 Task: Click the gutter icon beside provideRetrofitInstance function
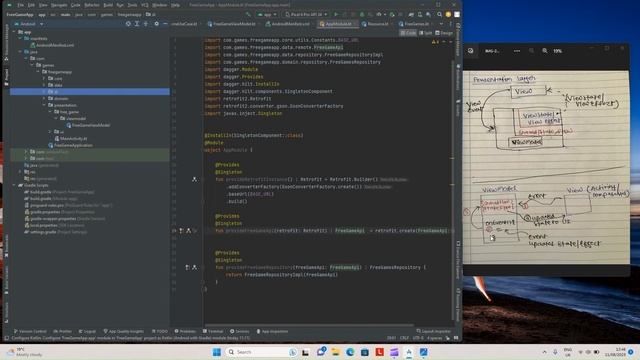194,179
